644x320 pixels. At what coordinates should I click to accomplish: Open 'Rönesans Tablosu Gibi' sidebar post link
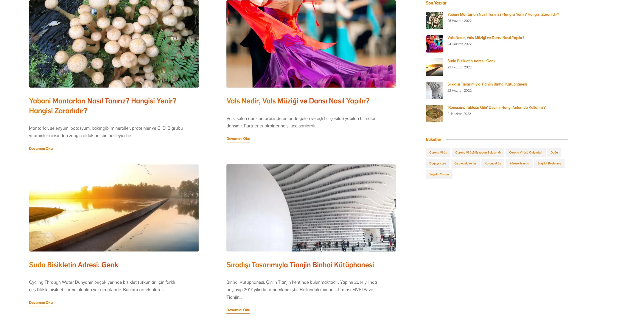pyautogui.click(x=496, y=108)
